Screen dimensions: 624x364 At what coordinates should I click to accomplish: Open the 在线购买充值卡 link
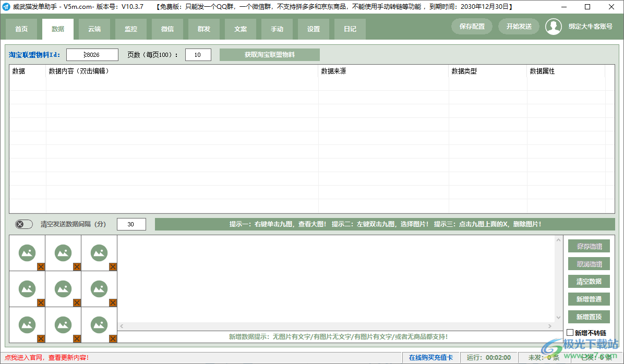431,358
